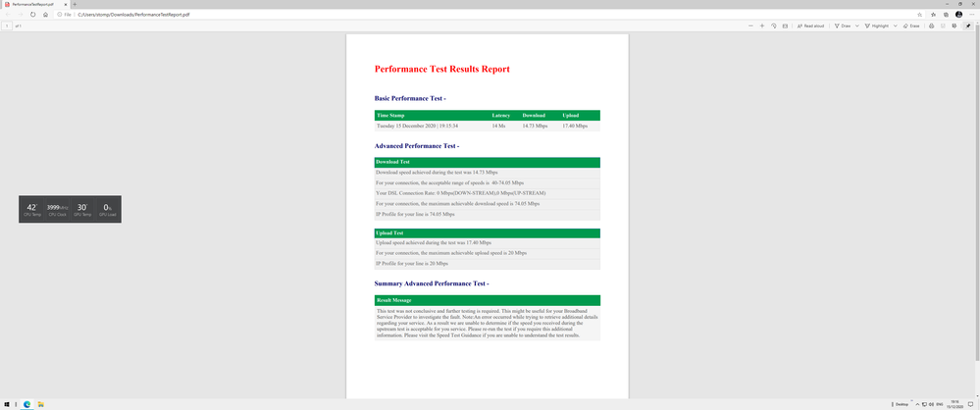The height and width of the screenshot is (410, 980).
Task: Select the PerformanceTestReport.pdf tab
Action: pos(34,4)
